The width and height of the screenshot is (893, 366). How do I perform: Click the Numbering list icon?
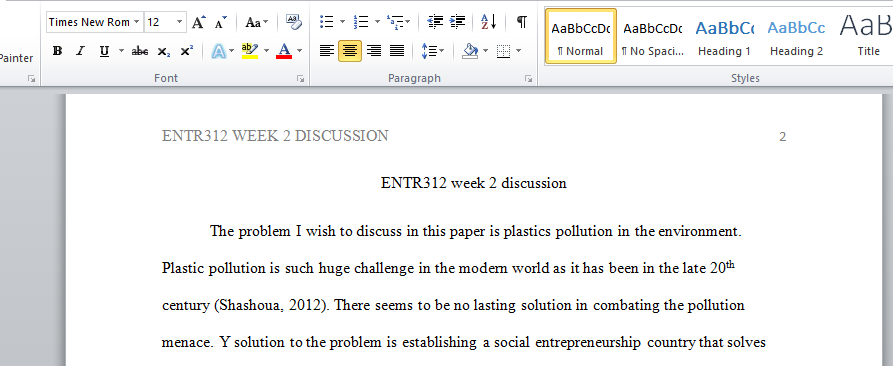pyautogui.click(x=361, y=23)
